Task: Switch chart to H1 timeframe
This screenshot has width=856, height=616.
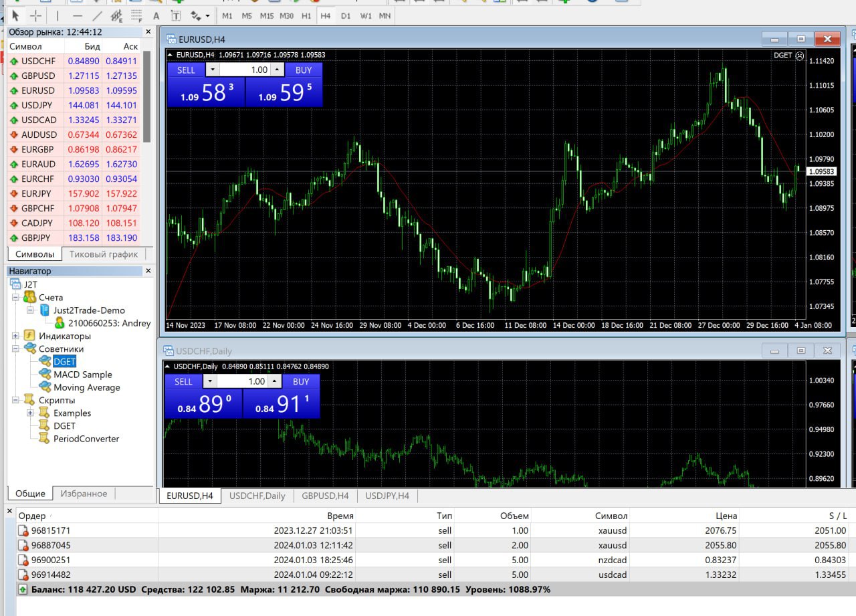Action: [x=306, y=15]
